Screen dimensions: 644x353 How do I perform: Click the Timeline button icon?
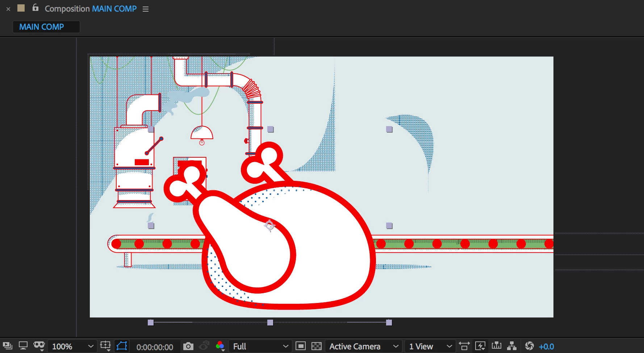(497, 346)
